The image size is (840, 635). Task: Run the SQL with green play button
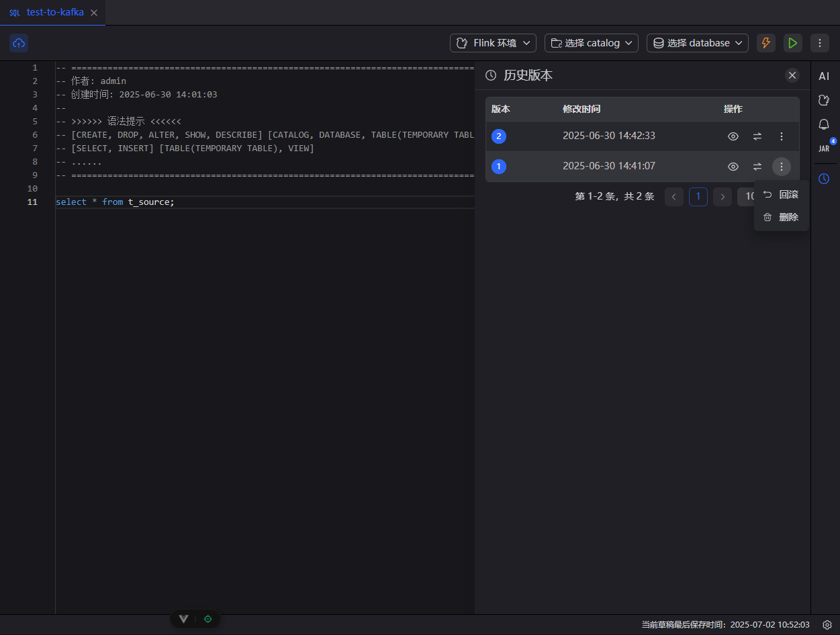tap(793, 43)
